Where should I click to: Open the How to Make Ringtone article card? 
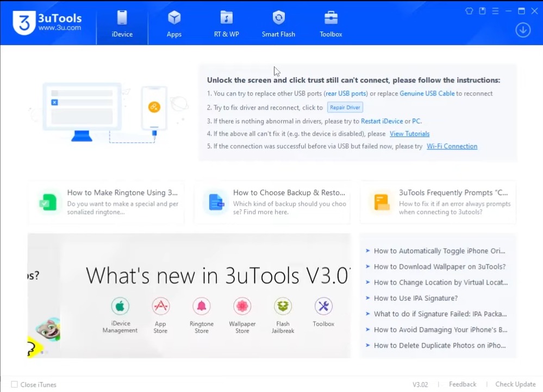pos(107,203)
